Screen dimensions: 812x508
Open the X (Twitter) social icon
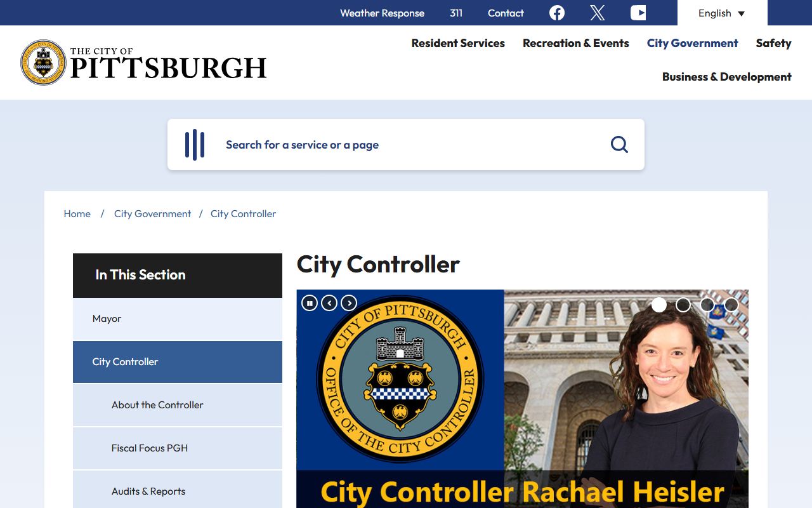[x=597, y=13]
